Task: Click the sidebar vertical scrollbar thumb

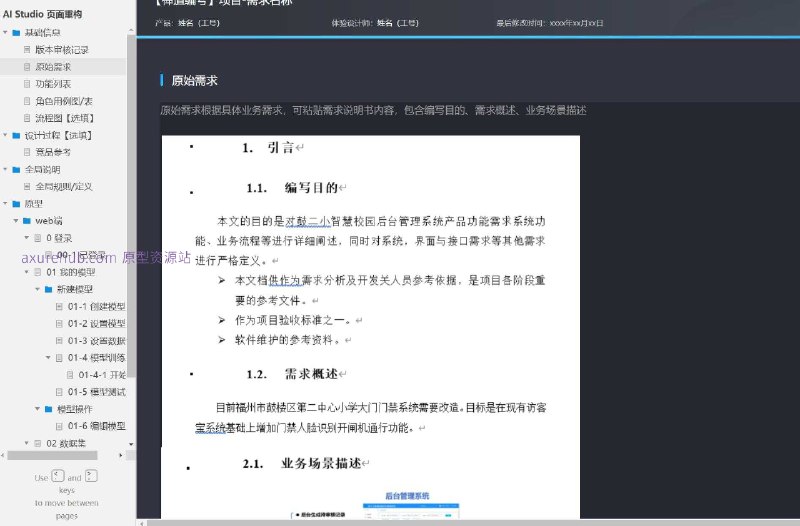Action: [x=131, y=206]
